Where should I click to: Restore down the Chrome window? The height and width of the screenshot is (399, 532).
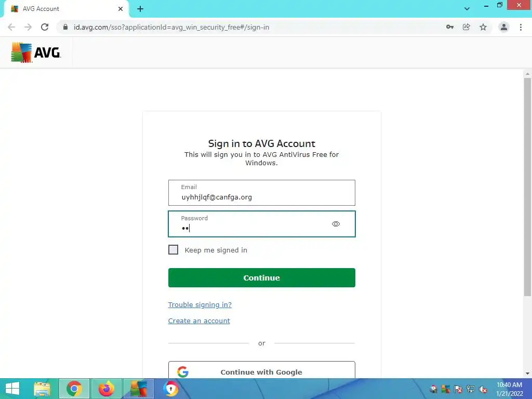tap(499, 5)
